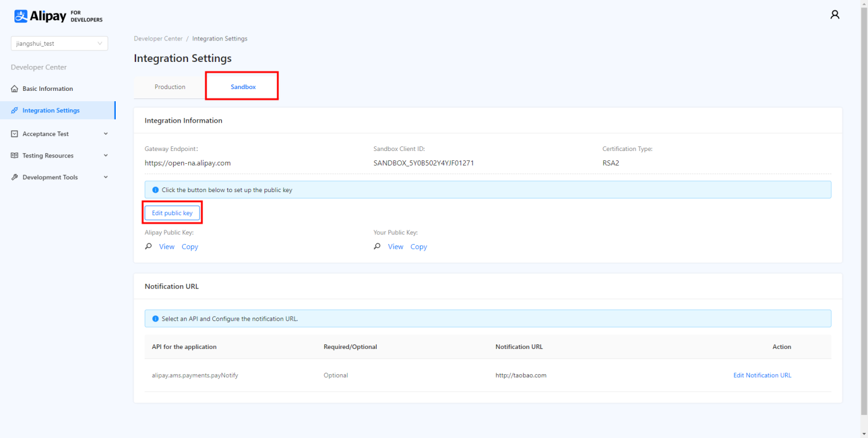Open the user profile icon

(x=835, y=14)
